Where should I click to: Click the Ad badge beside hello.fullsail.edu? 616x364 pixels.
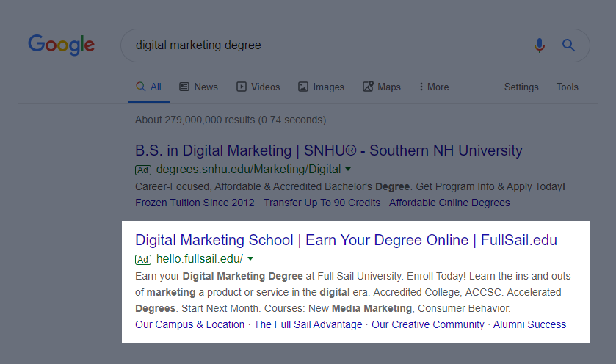click(143, 259)
